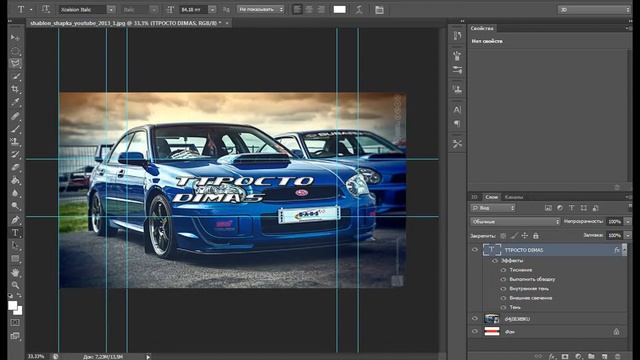This screenshot has width=640, height=360.
Task: Select the Свойства panel tab
Action: tap(482, 28)
